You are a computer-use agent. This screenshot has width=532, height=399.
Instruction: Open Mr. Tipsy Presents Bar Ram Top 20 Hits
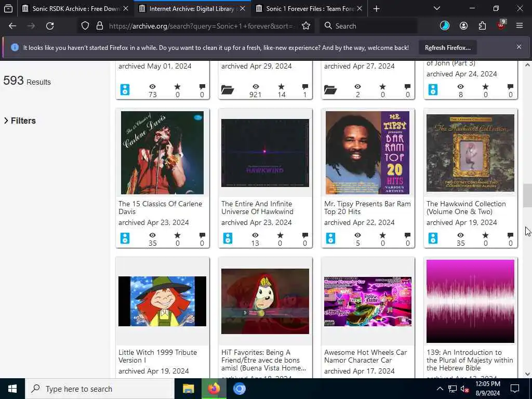(x=367, y=208)
